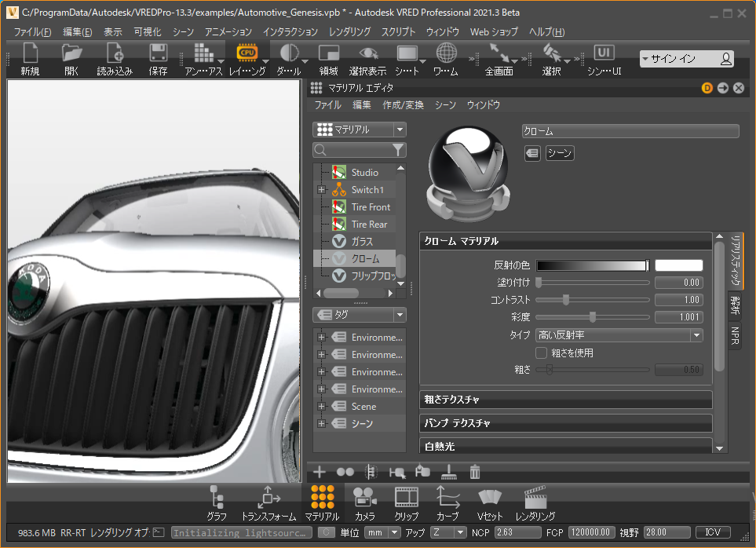The width and height of the screenshot is (756, 548).
Task: Click the material search input field
Action: click(x=357, y=149)
